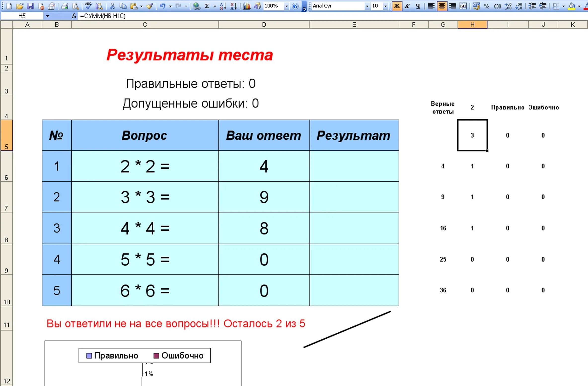Click merge and center button
Screen dimensions: 588x386
coord(463,6)
